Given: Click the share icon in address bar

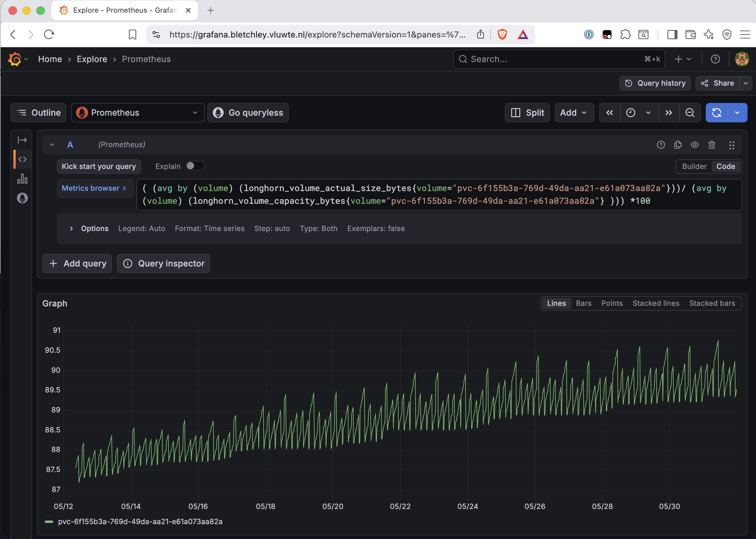Looking at the screenshot, I should (x=480, y=35).
